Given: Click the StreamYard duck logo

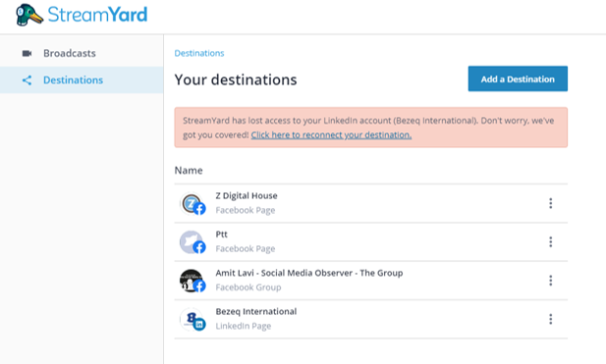Looking at the screenshot, I should coord(29,15).
